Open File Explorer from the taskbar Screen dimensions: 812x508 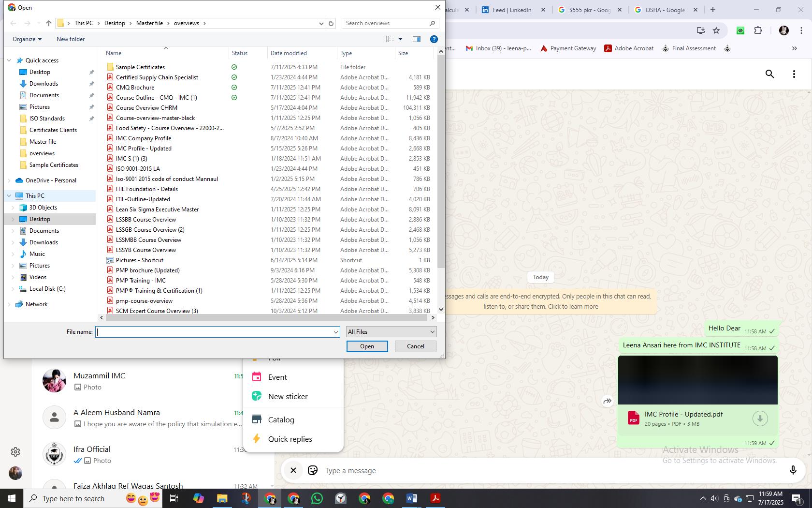(x=222, y=498)
